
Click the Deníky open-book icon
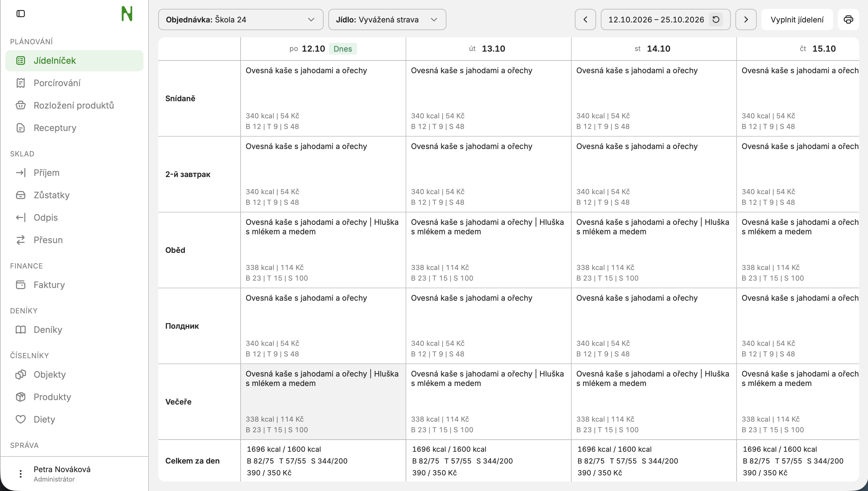(x=21, y=330)
